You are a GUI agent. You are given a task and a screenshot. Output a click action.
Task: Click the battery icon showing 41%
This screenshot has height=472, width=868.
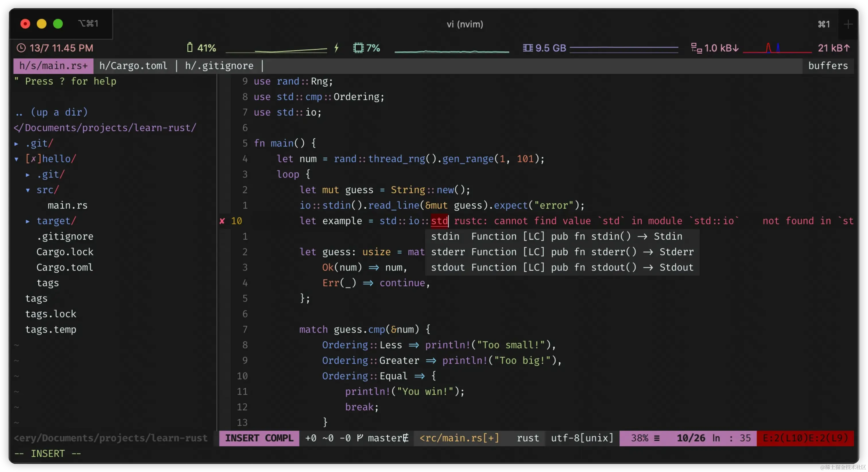coord(190,48)
